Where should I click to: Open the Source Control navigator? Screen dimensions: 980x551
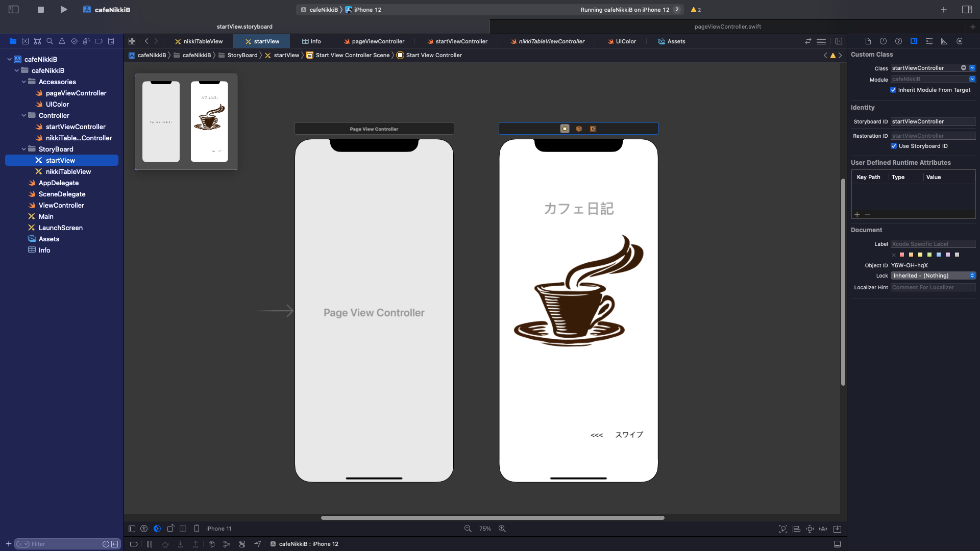tap(25, 41)
